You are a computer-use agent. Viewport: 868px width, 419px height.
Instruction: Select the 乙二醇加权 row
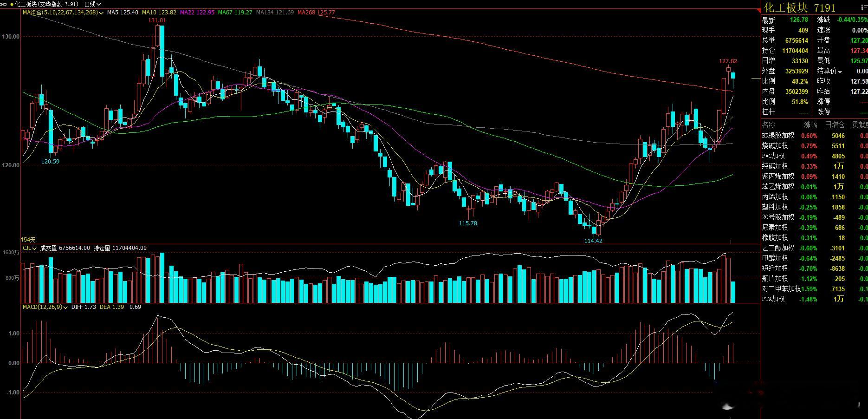point(815,248)
